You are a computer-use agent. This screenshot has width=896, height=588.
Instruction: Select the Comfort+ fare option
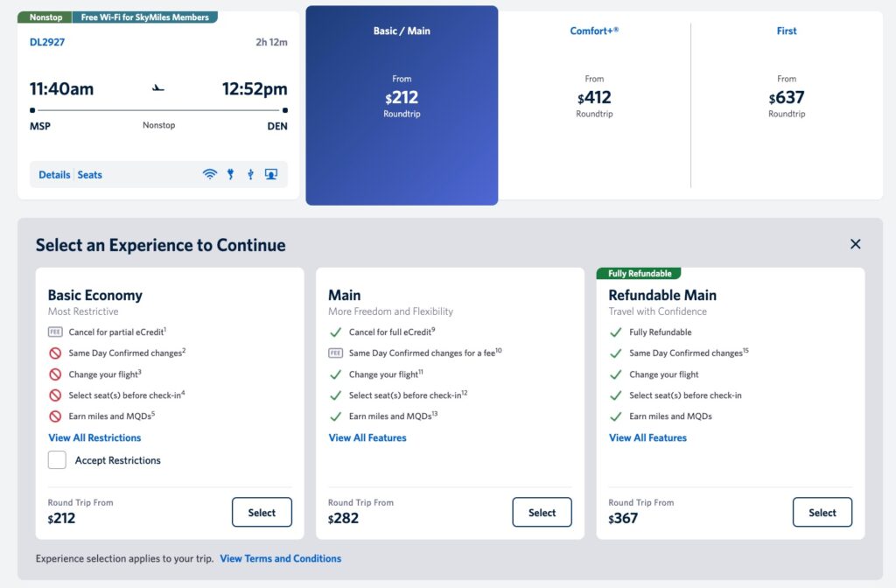[x=594, y=106]
